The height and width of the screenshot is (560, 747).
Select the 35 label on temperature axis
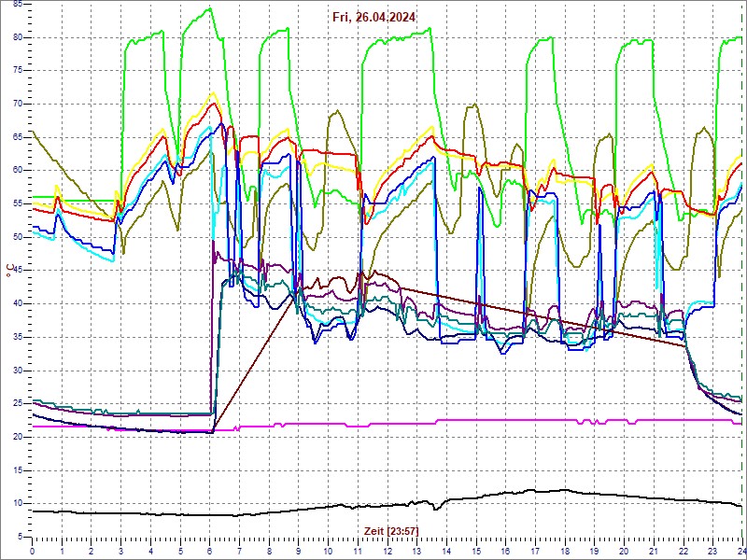coord(17,337)
